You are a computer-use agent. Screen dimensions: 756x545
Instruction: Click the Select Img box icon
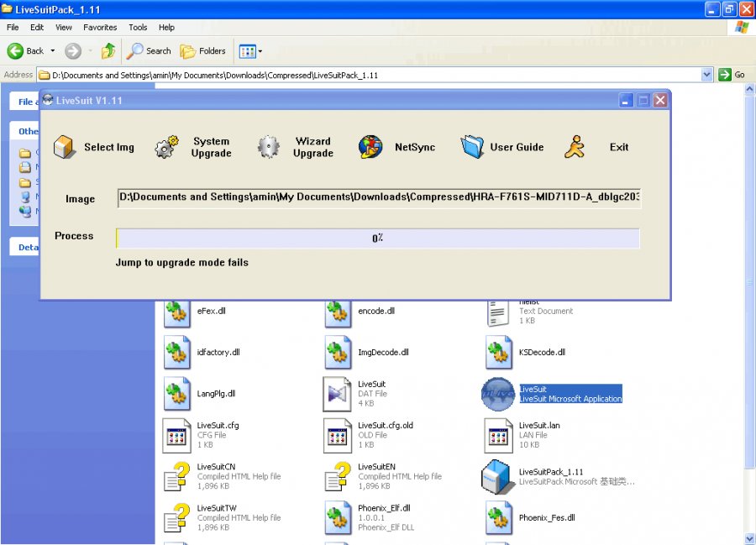click(64, 146)
